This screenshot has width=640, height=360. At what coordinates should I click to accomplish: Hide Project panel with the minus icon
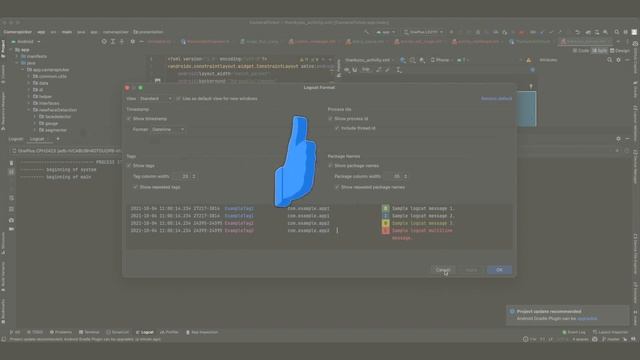coord(141,42)
